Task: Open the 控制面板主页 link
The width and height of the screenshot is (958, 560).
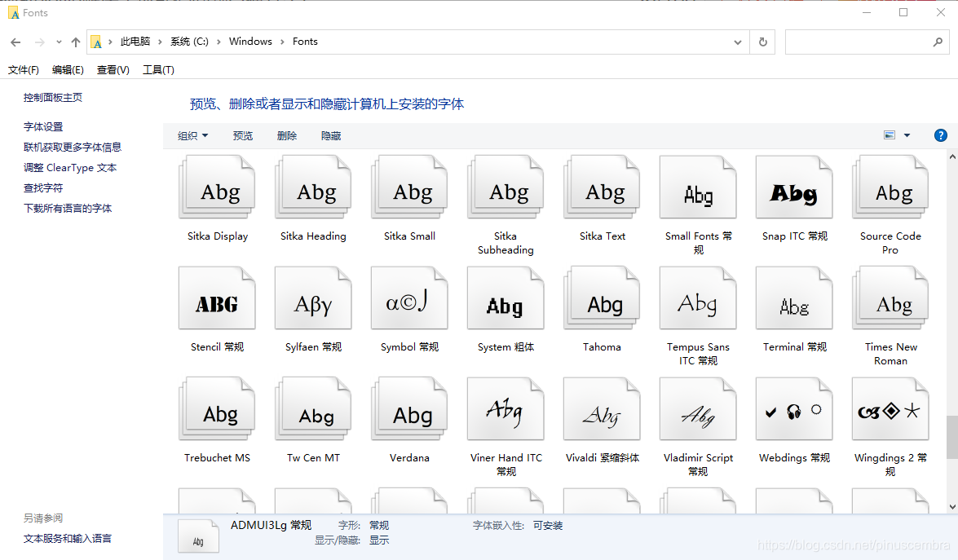Action: coord(53,97)
